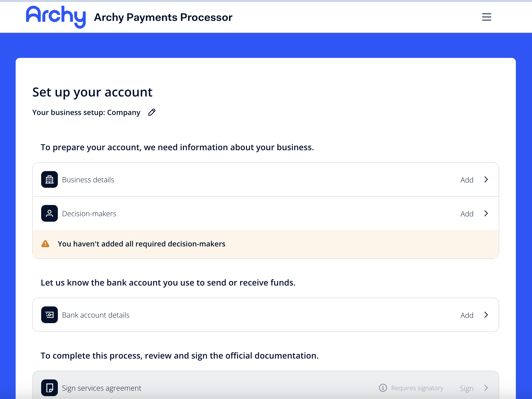Click Sign for services agreement

pyautogui.click(x=467, y=389)
